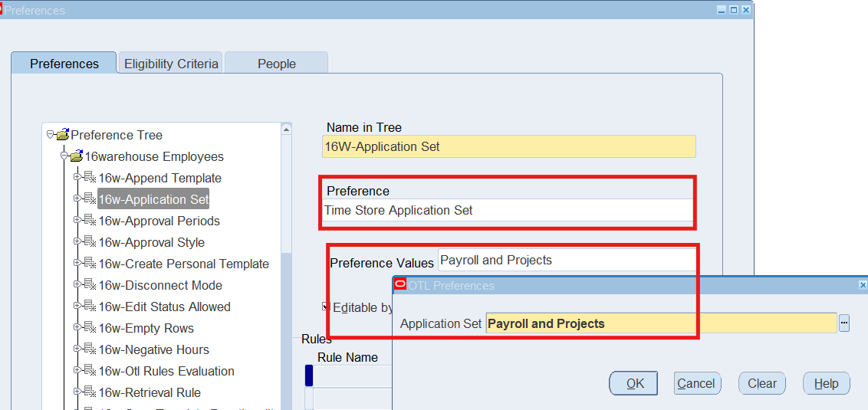This screenshot has height=410, width=868.
Task: Expand the 16w-Empty Rows node
Action: [x=77, y=327]
